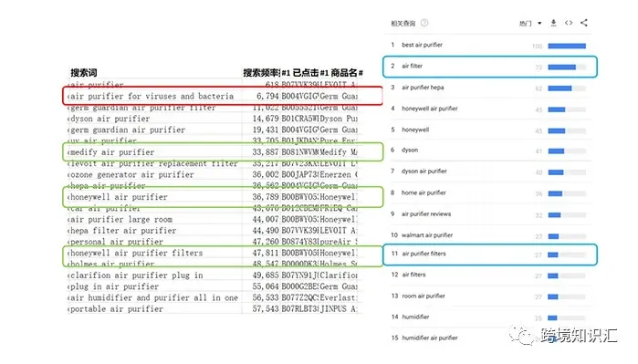Viewport: 638px width, 364px height.
Task: Open 'humidifier air purifier' related query
Action: [430, 338]
